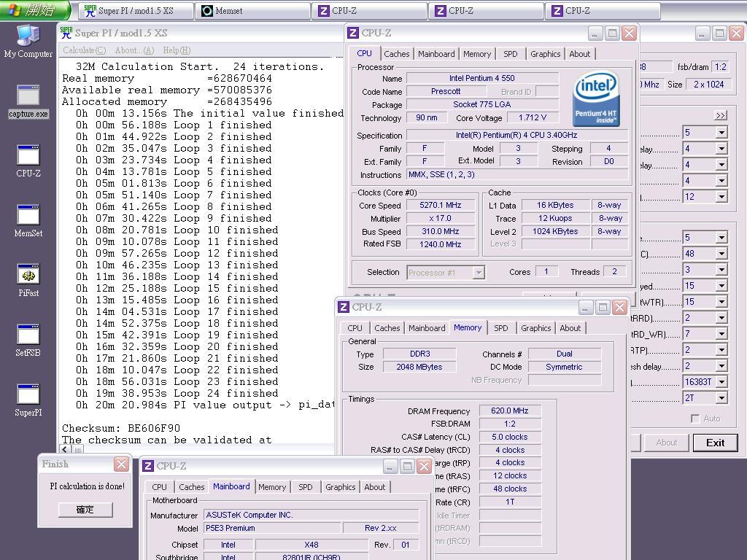747x560 pixels.
Task: Open My Computer desktop icon
Action: (x=28, y=41)
